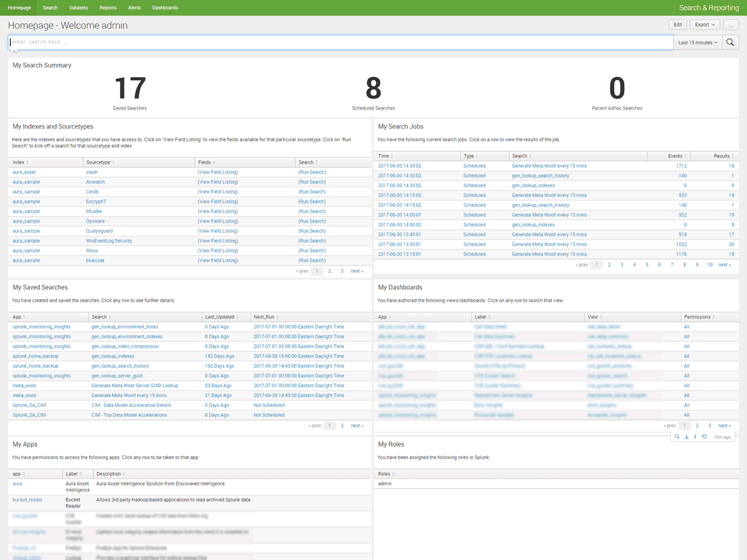Image resolution: width=747 pixels, height=560 pixels.
Task: Click the inspect info icon in panel footer
Action: click(x=695, y=437)
